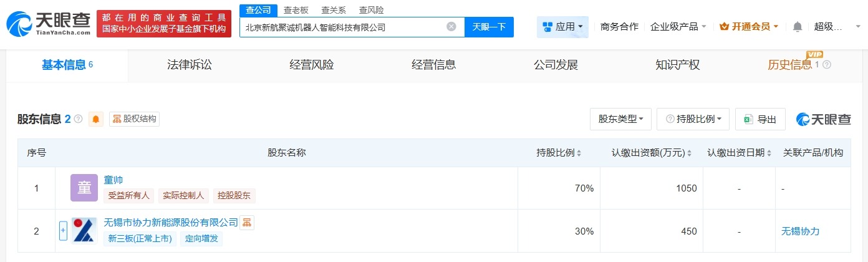The width and height of the screenshot is (868, 262).
Task: Open shareholder 童帅 profile link
Action: 113,180
